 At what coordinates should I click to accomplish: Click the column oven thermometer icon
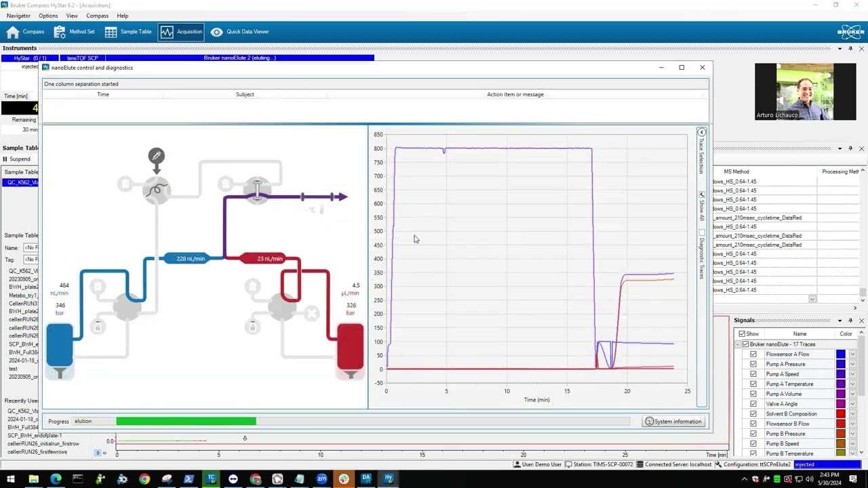point(321,209)
